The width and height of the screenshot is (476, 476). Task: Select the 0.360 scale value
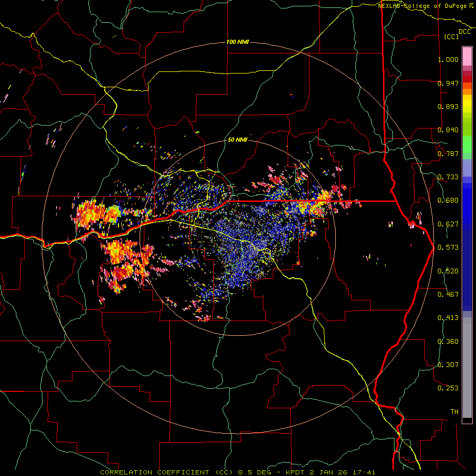448,342
